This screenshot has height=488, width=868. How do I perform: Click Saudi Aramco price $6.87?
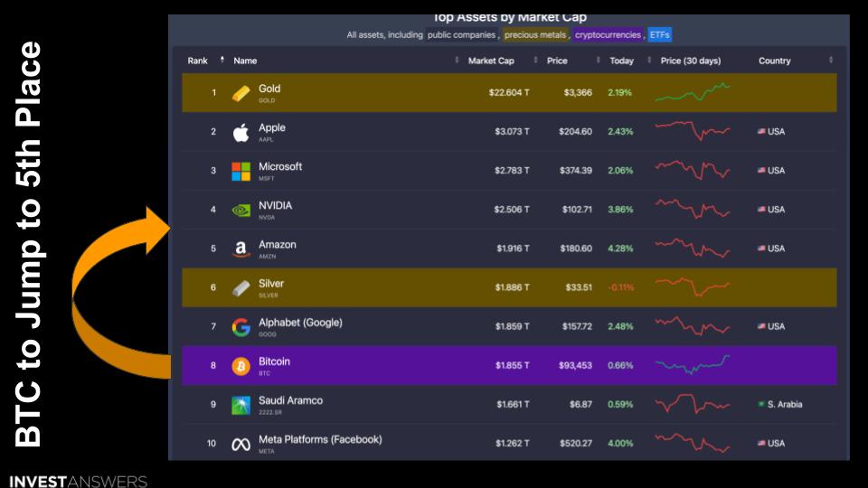point(580,405)
